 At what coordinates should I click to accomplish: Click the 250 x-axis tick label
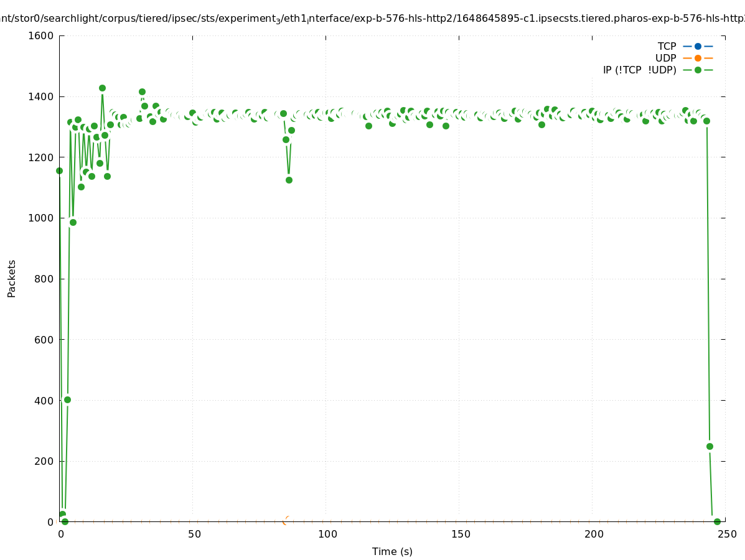727,534
